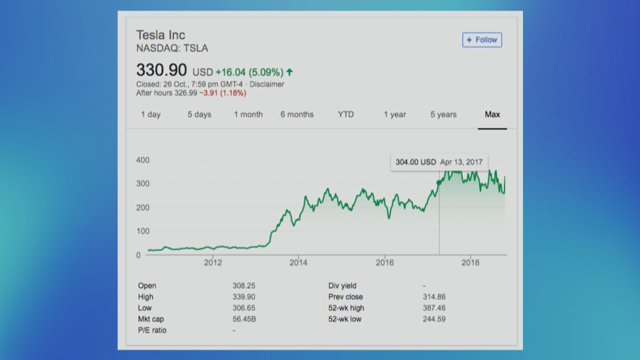Select the 1 day tab

[x=151, y=115]
